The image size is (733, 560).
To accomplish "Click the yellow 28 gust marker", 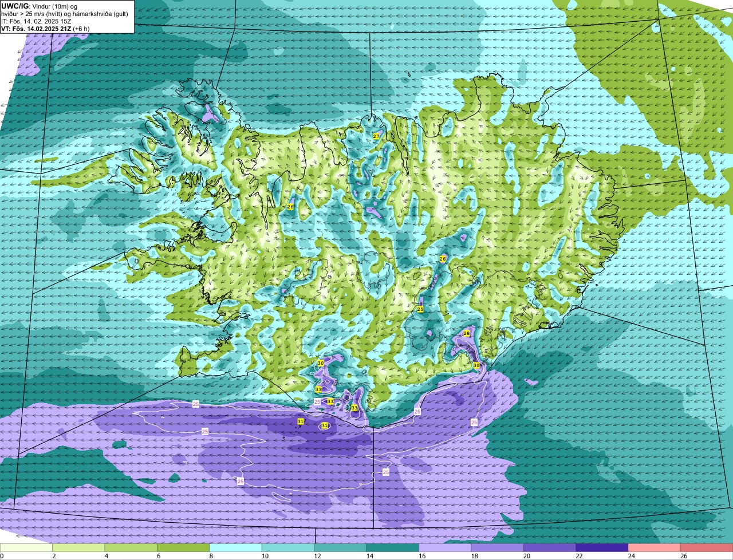I will pyautogui.click(x=467, y=333).
